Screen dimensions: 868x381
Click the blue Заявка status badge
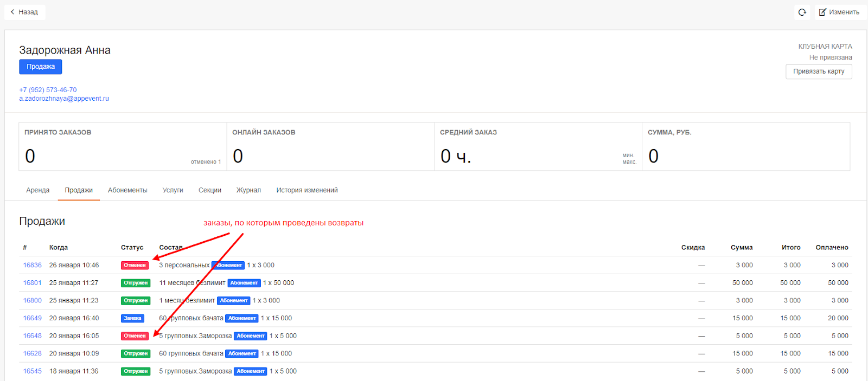pyautogui.click(x=132, y=318)
